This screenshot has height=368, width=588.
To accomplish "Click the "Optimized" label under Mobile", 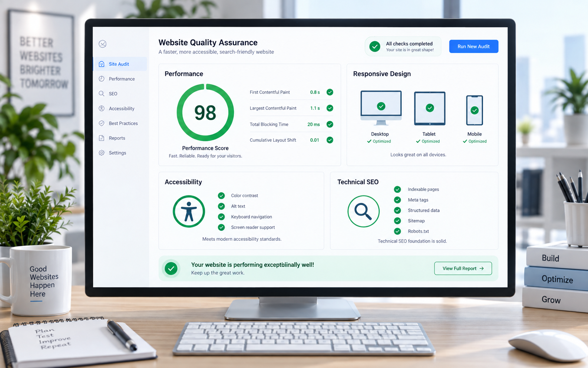I will tap(478, 141).
